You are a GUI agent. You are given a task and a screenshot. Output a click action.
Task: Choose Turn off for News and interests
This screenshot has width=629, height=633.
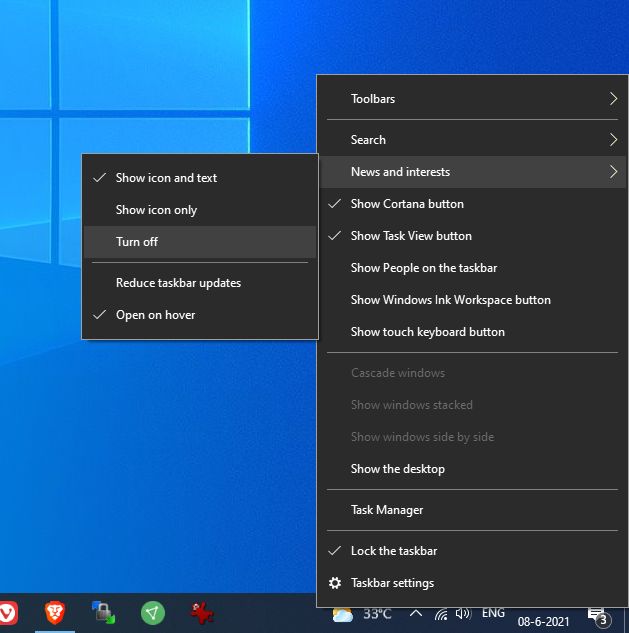tap(200, 241)
